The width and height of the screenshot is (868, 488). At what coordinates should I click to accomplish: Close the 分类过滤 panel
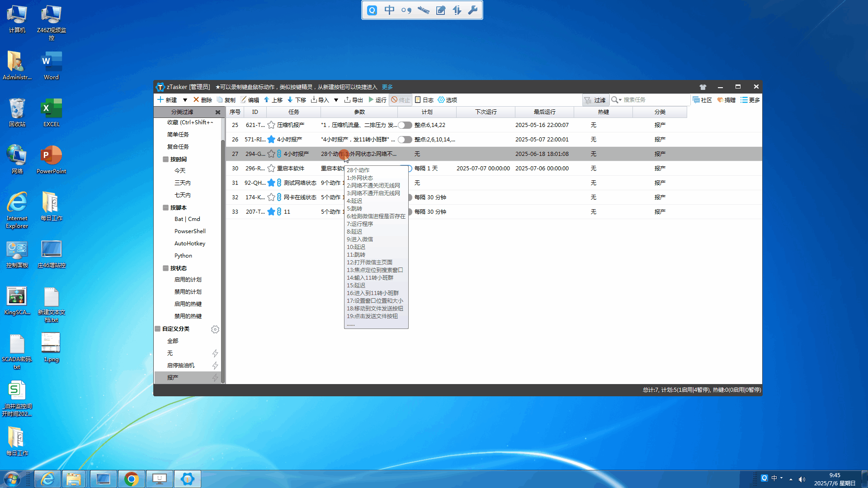(x=218, y=112)
